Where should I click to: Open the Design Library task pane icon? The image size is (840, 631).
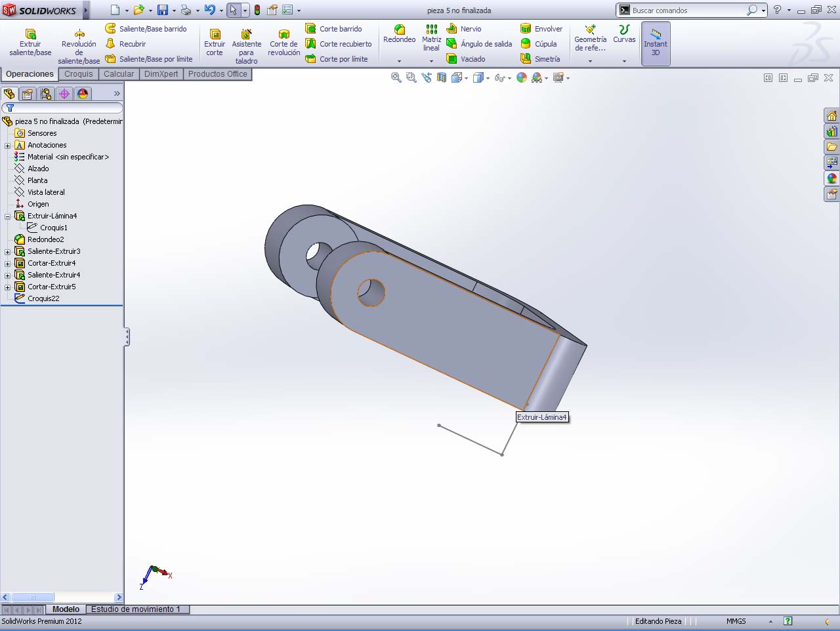point(831,131)
